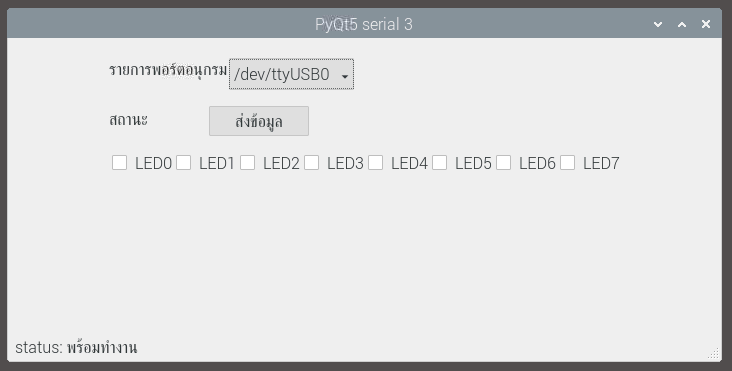The image size is (732, 371).
Task: Click the ส่งข้อมูล send data button
Action: pos(259,121)
